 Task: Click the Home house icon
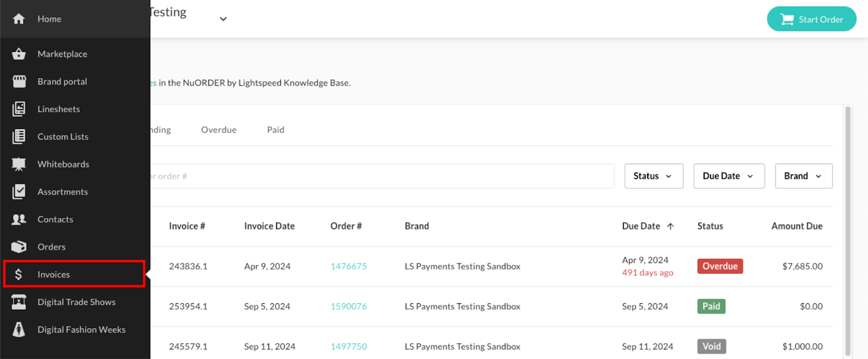[19, 19]
